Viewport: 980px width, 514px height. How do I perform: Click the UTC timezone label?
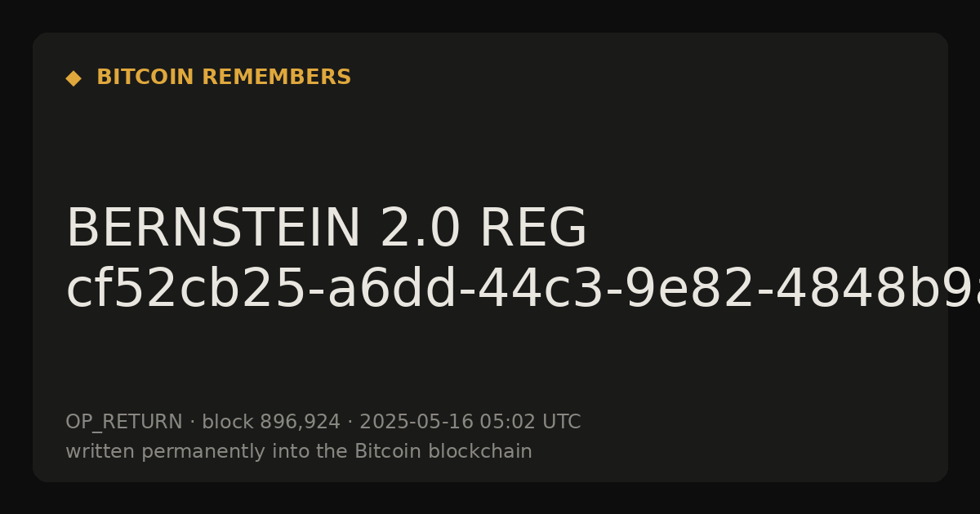click(561, 423)
